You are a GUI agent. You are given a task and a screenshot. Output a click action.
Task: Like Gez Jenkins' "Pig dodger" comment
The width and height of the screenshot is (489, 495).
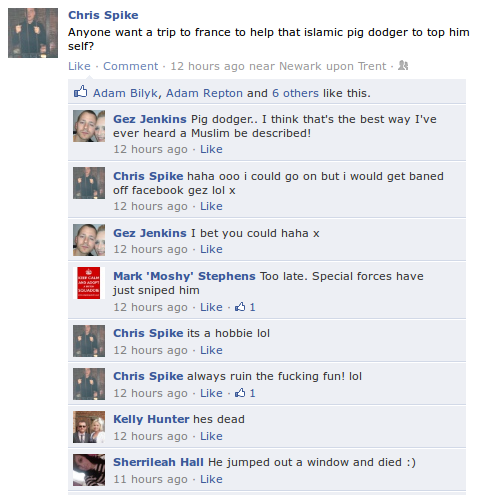point(211,149)
